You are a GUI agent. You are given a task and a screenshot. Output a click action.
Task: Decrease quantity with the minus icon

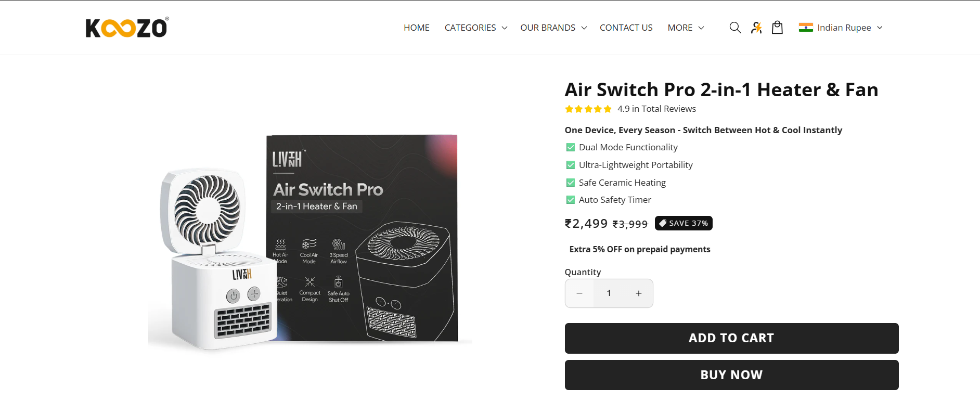(579, 293)
